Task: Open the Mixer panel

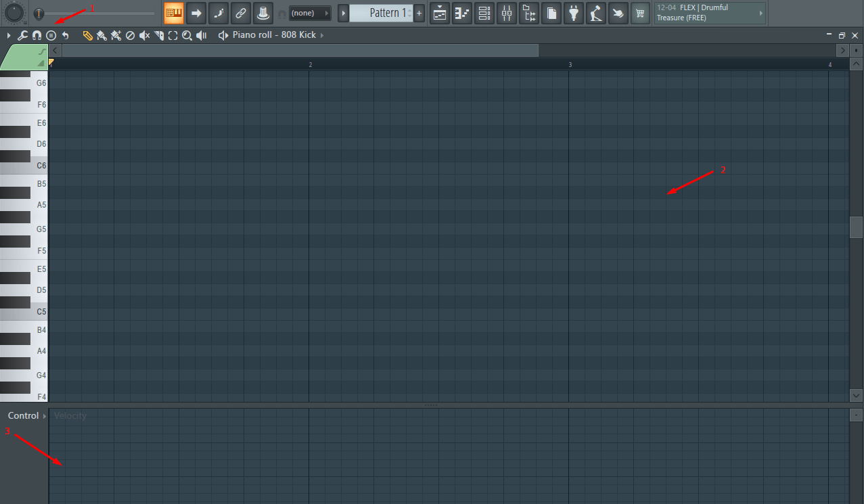Action: [x=506, y=14]
